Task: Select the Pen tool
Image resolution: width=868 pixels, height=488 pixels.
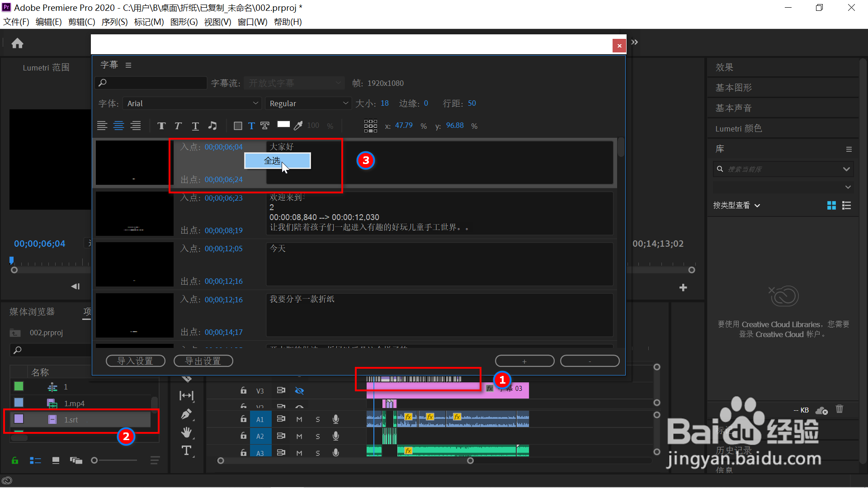Action: 186,414
